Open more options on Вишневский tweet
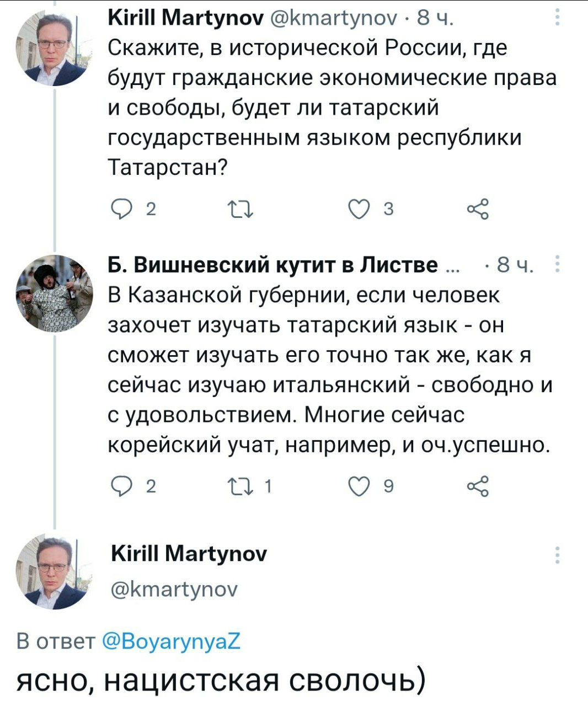This screenshot has width=588, height=706. tap(558, 265)
